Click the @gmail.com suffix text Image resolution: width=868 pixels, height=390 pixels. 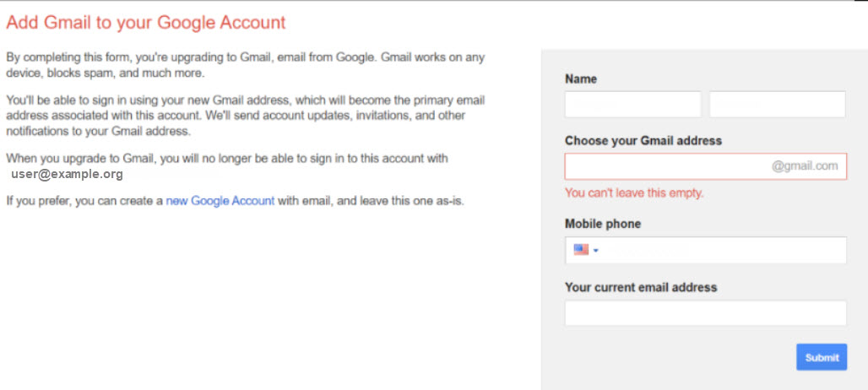coord(805,166)
